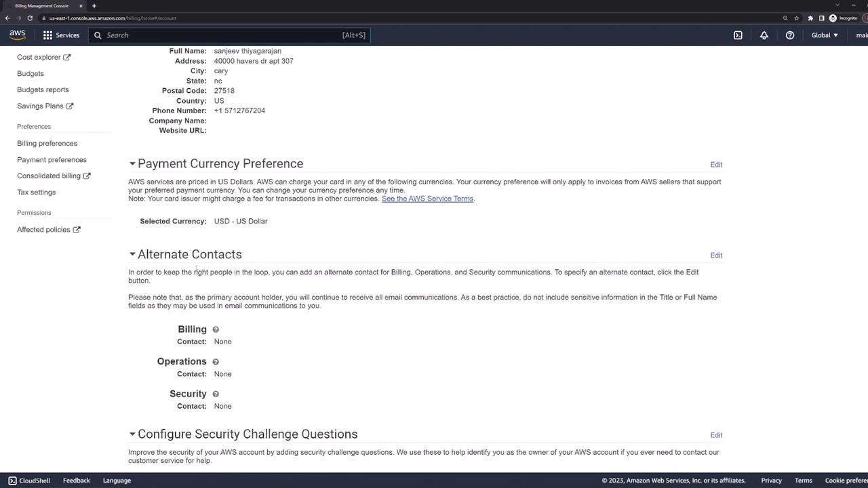868x488 pixels.
Task: Launch CloudShell from the top navigation bar
Action: tap(738, 35)
